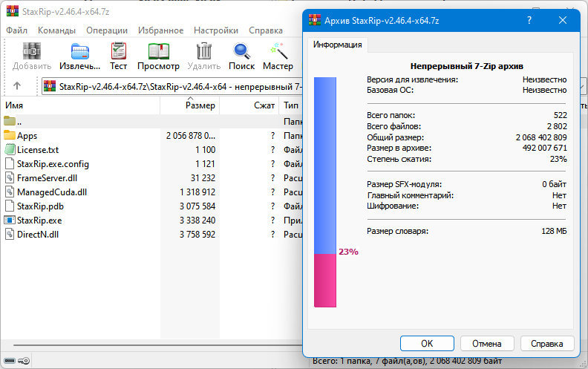Viewport: 588px width, 369px height.
Task: Select the FrameServer.dll file name
Action: (x=47, y=178)
